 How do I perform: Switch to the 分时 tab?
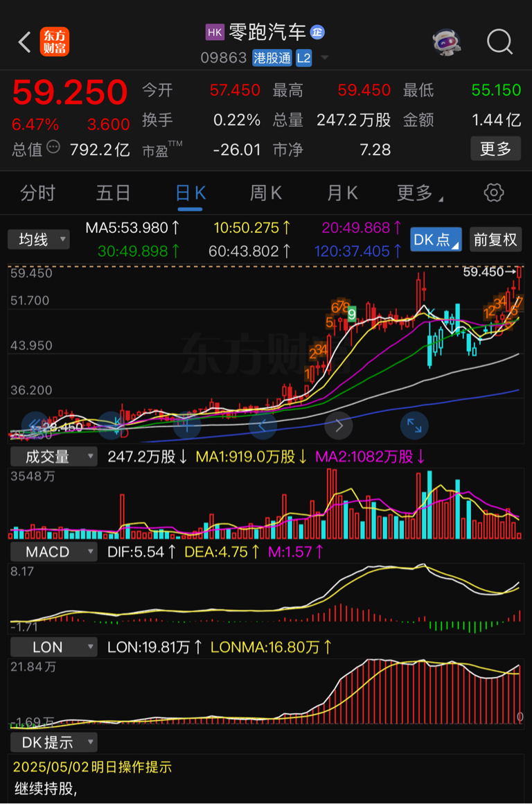pos(38,193)
